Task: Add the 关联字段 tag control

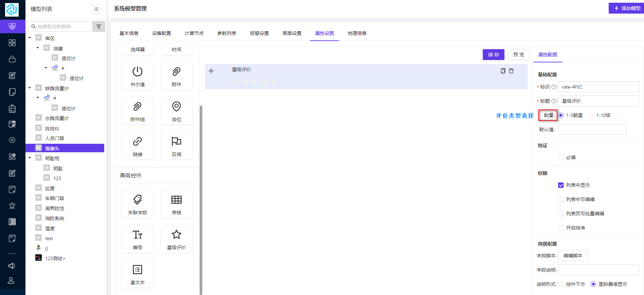Action: pyautogui.click(x=137, y=204)
